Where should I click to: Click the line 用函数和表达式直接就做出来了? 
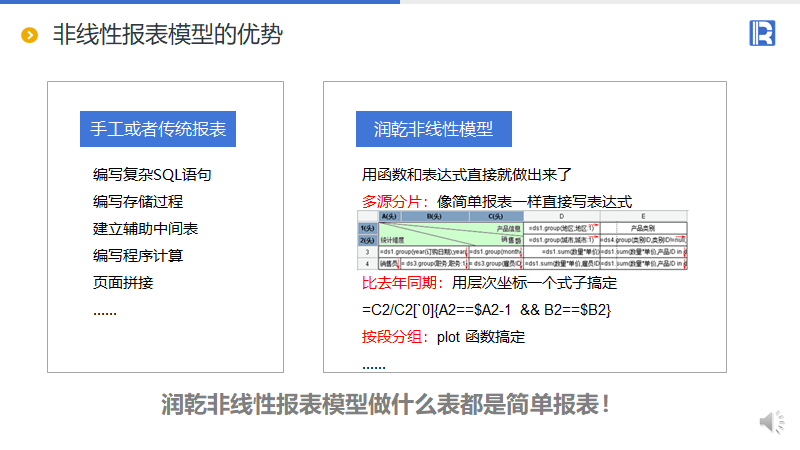(467, 175)
